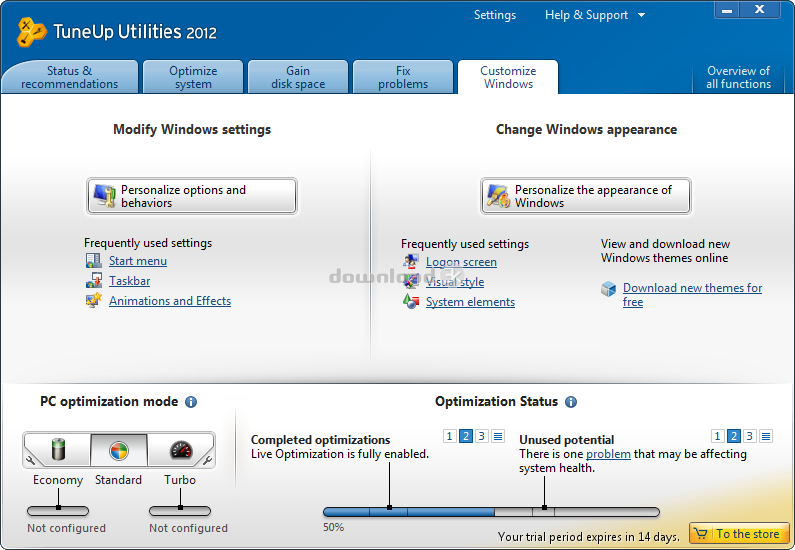Open the Visual style link
Screen dimensions: 795x550
[x=455, y=281]
